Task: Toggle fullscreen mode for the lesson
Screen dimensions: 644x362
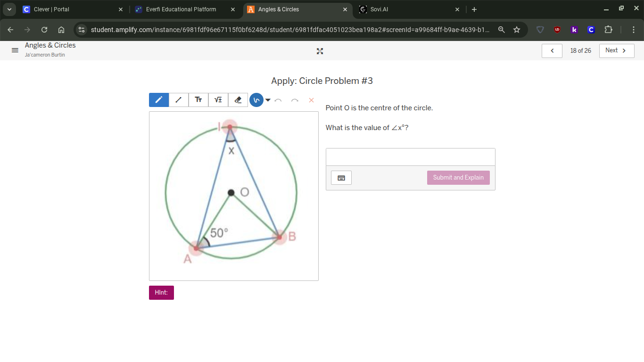Action: pyautogui.click(x=320, y=51)
